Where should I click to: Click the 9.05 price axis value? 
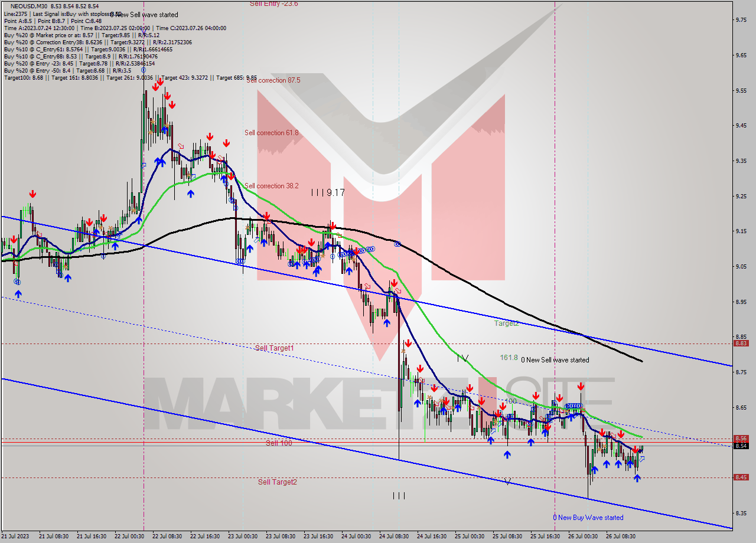point(741,267)
